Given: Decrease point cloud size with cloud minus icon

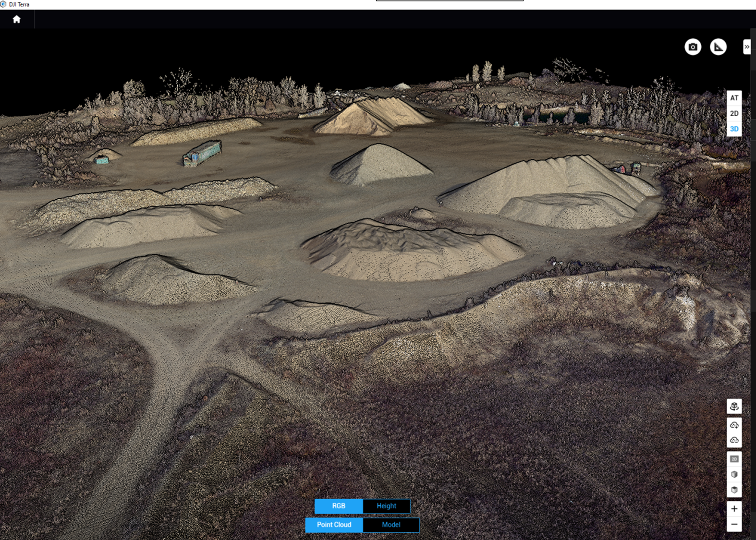Looking at the screenshot, I should pos(734,440).
